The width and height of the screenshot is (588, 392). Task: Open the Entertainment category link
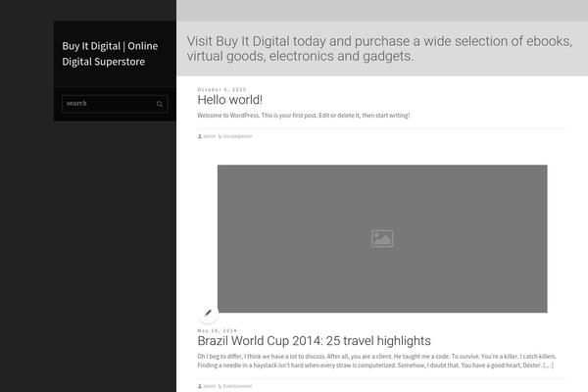237,386
